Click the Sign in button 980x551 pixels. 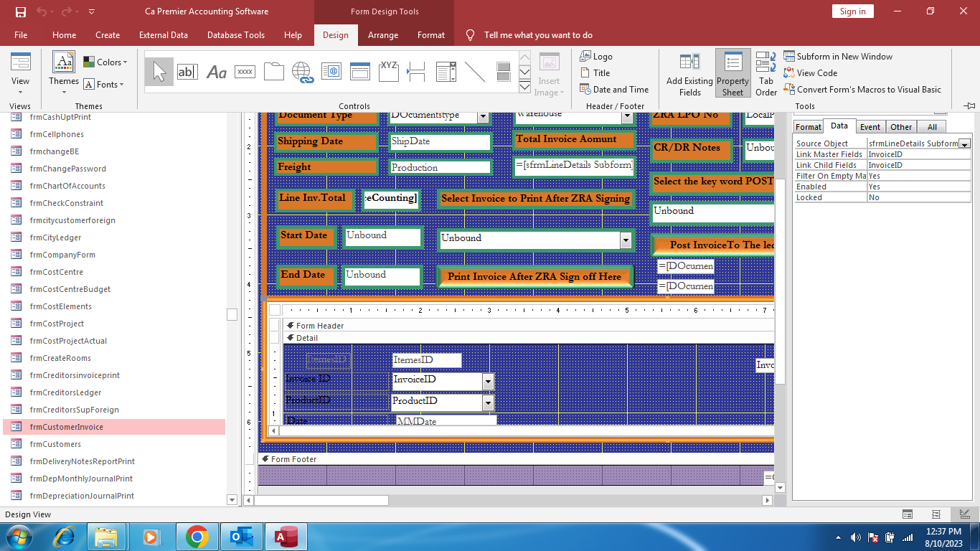(852, 11)
